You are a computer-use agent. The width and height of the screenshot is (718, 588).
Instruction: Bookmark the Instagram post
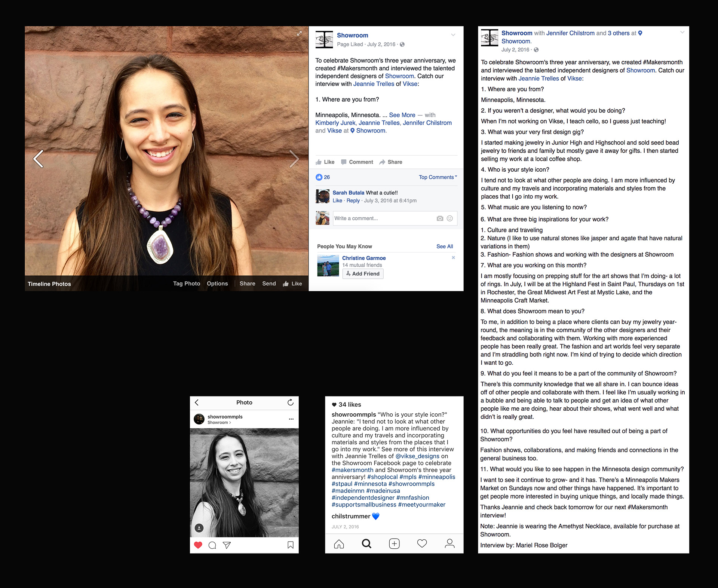(291, 545)
